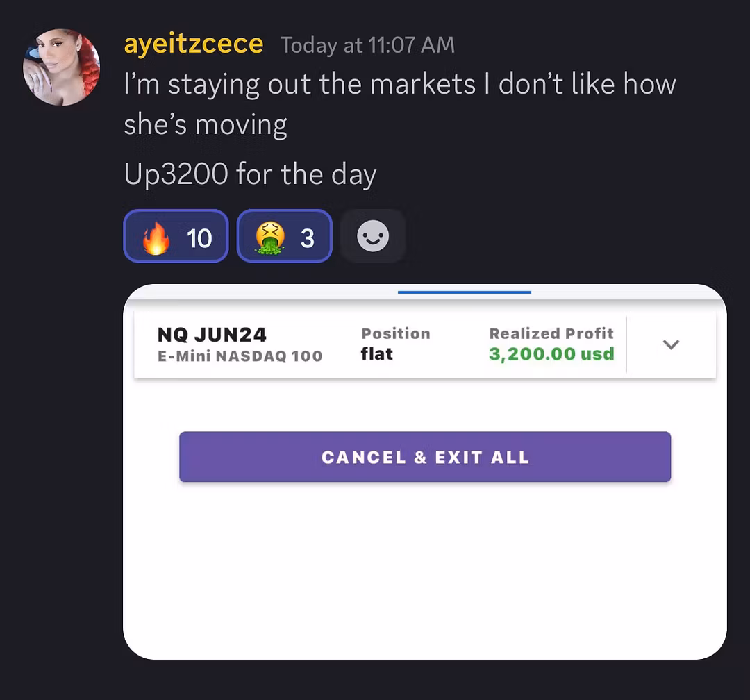The image size is (750, 700).
Task: Click the ayeitzcece username
Action: click(193, 44)
